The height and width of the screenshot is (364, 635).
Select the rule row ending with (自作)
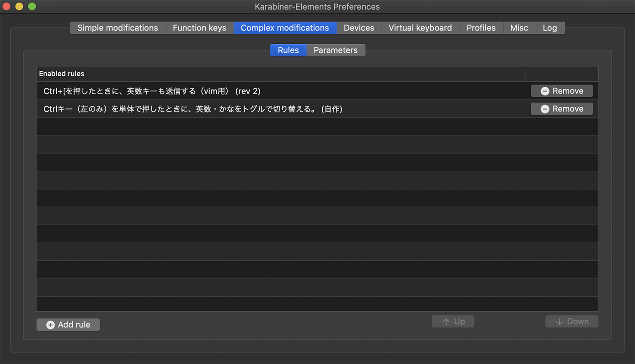pyautogui.click(x=317, y=109)
